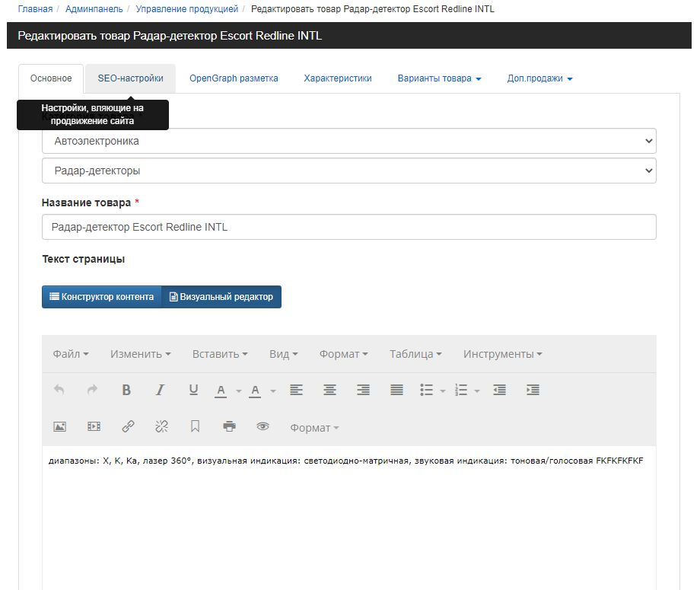The height and width of the screenshot is (590, 700).
Task: Open the Формат dropdown in the toolbar row
Action: (315, 428)
